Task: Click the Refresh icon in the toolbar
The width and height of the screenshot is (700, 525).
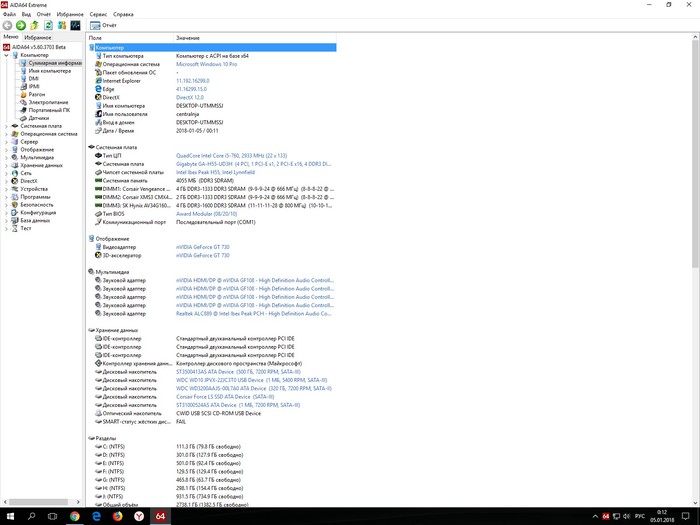Action: [47, 25]
